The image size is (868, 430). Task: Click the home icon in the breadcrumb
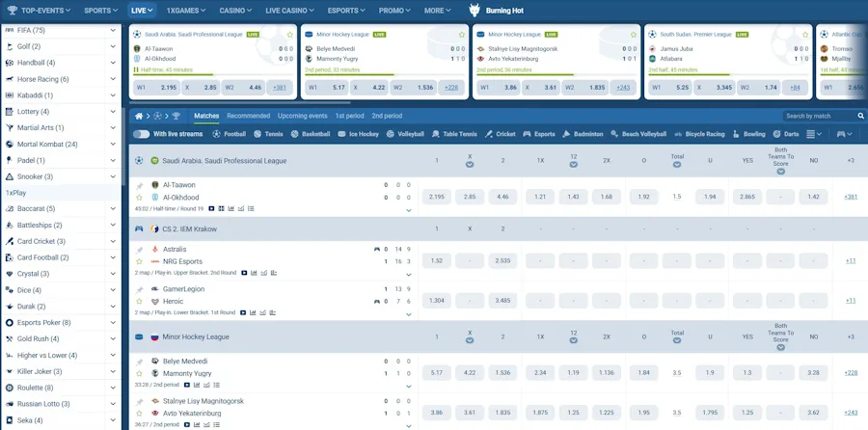click(139, 116)
